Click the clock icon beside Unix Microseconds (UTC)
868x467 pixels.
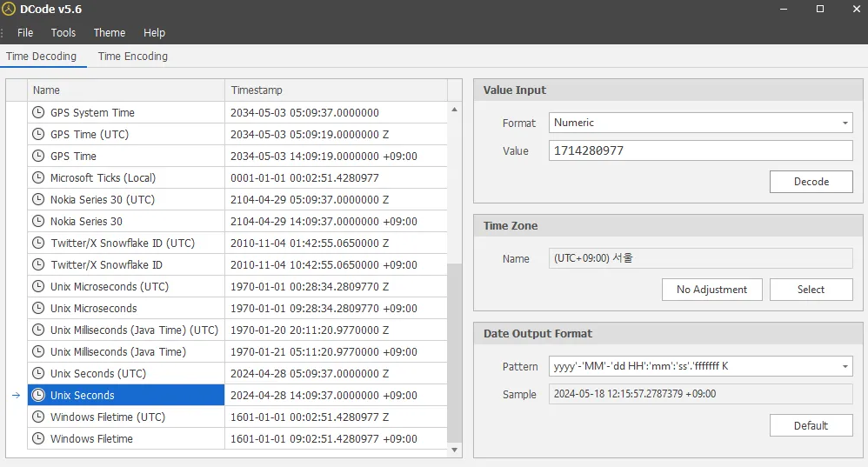tap(38, 286)
